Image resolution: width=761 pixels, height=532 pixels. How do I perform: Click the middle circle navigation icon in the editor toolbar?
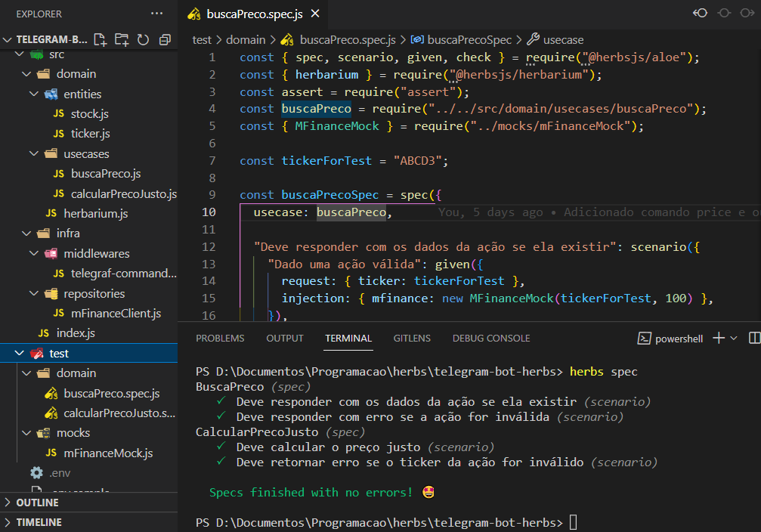tap(724, 13)
